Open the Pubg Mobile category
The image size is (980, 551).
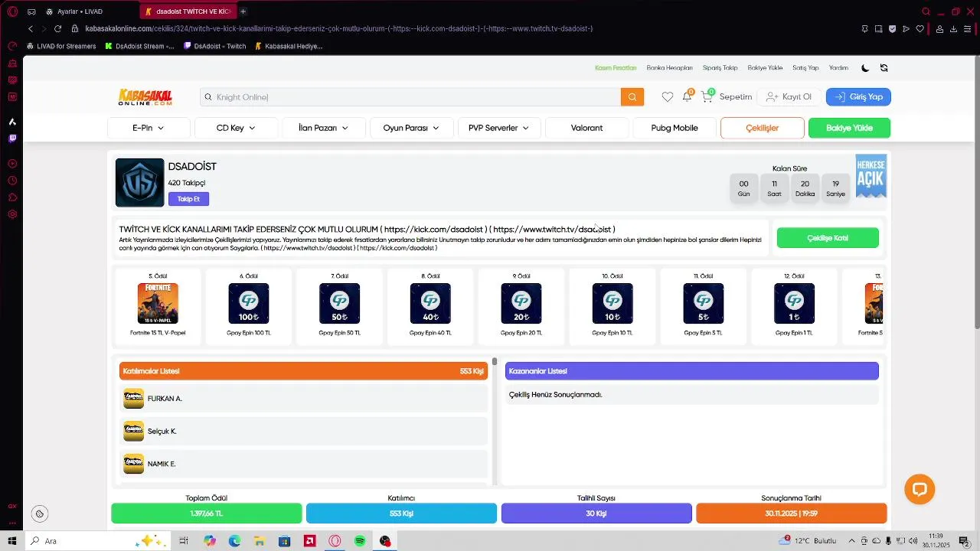coord(675,128)
